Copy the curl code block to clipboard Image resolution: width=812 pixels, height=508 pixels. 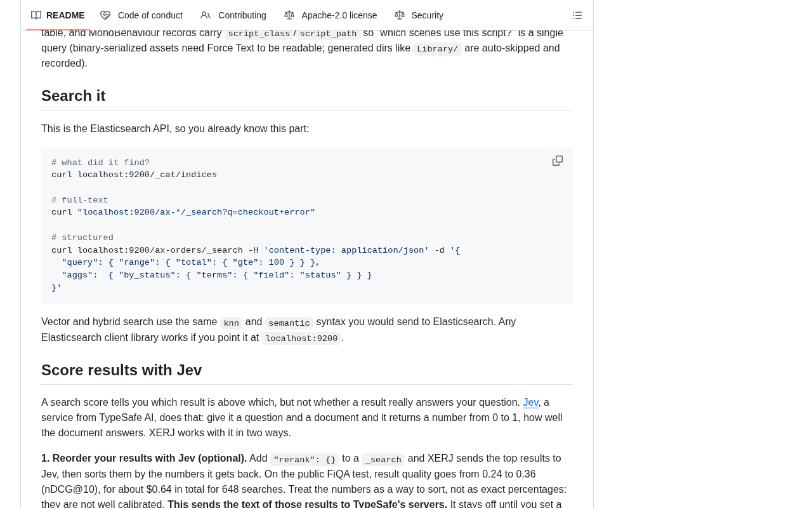[558, 161]
